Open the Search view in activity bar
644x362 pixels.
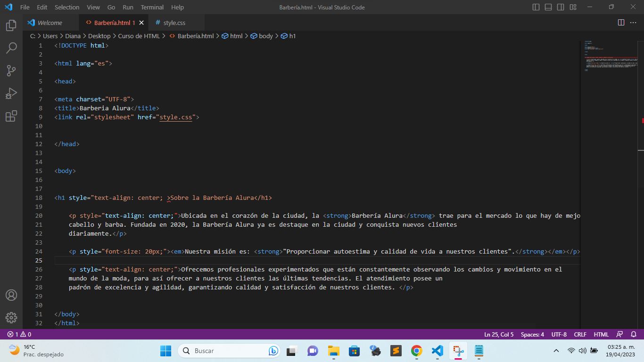[x=11, y=48]
